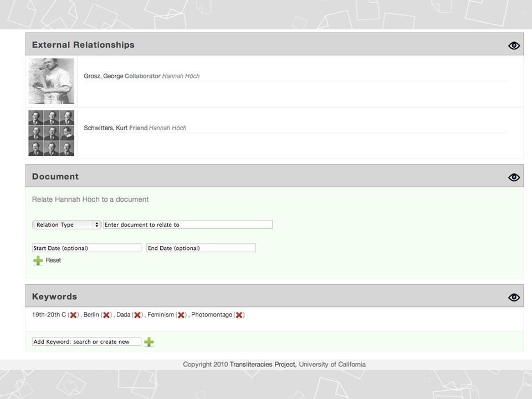Click the Reset link
This screenshot has height=399, width=532.
pyautogui.click(x=53, y=260)
